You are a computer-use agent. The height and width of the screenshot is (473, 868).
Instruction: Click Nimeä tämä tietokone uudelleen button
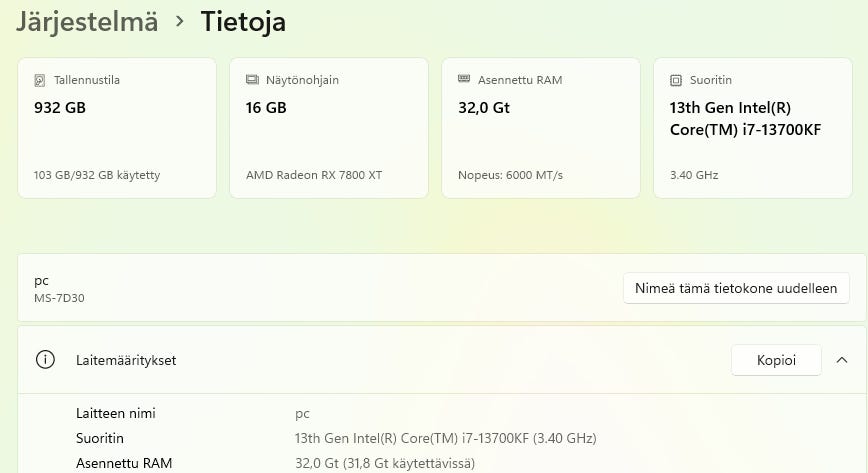pos(735,288)
